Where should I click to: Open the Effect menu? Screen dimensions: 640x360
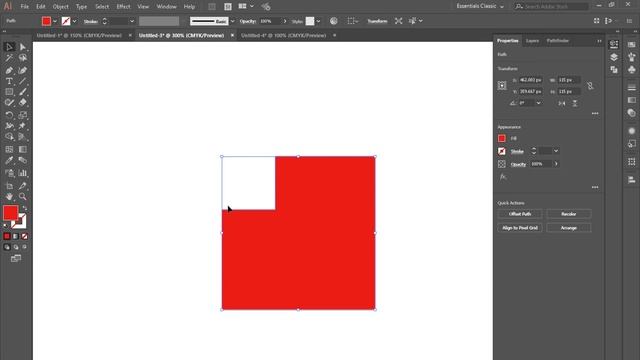(123, 7)
